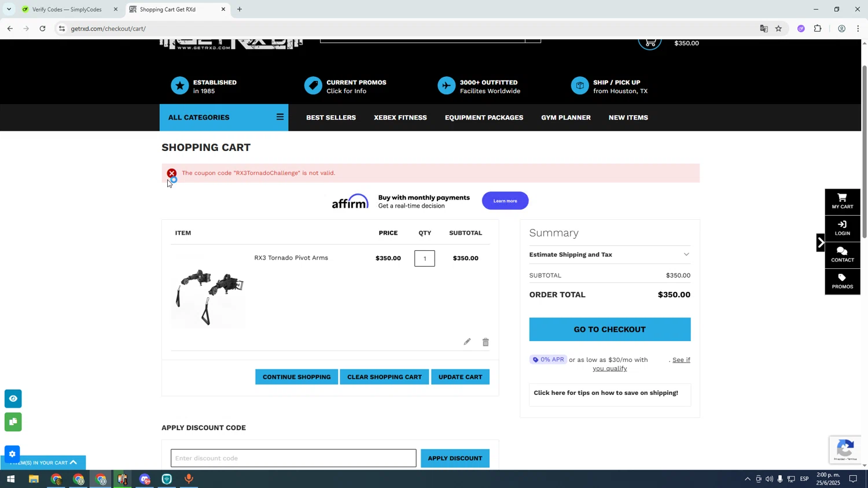868x488 pixels.
Task: Click the page vertical scrollbar
Action: [x=865, y=151]
